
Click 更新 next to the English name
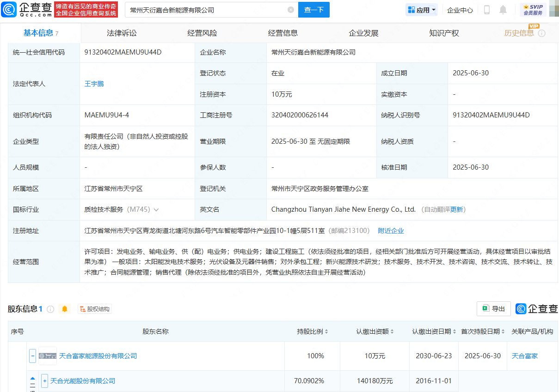457,209
